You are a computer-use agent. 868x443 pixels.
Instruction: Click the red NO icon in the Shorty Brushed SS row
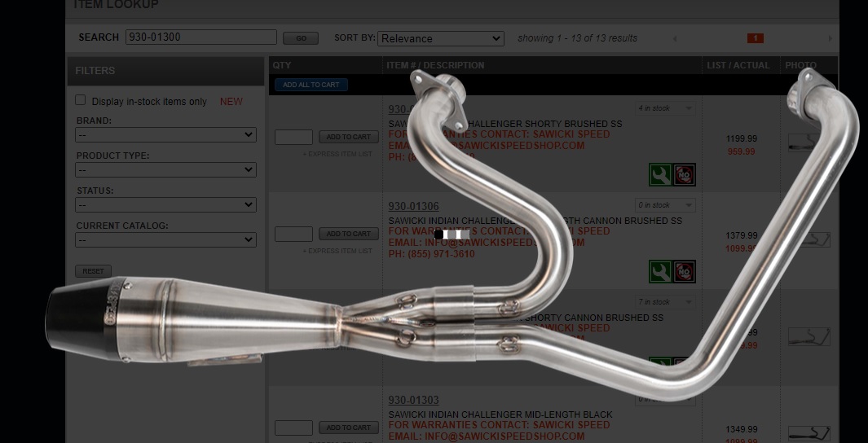[x=685, y=175]
